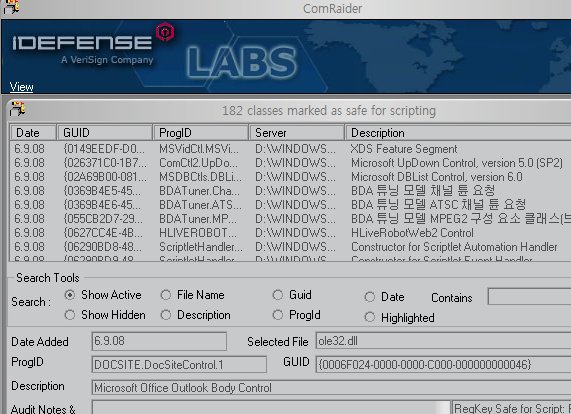Sort the list by GUID column header

(x=105, y=133)
